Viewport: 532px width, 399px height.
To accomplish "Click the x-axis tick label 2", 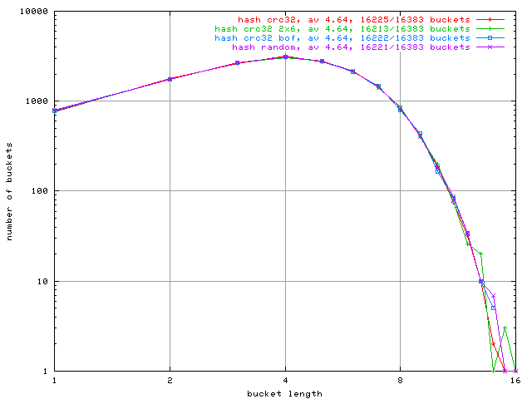I will point(170,381).
